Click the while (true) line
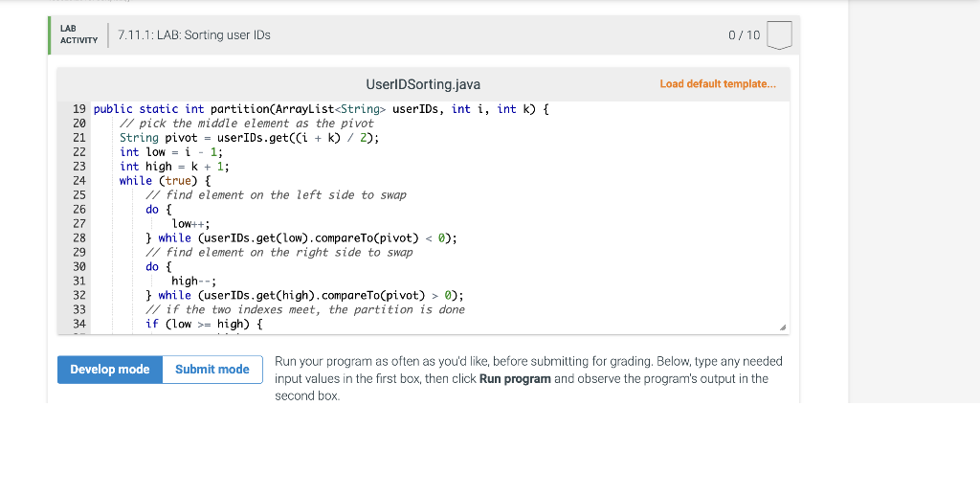 point(165,181)
